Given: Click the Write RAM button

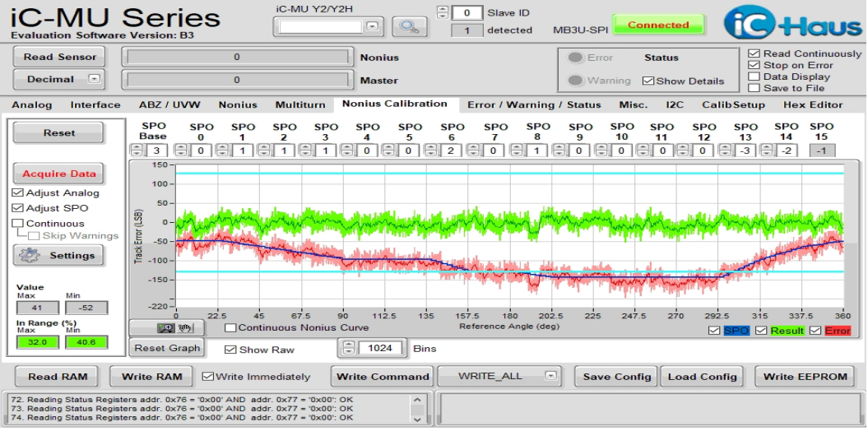Looking at the screenshot, I should click(151, 377).
